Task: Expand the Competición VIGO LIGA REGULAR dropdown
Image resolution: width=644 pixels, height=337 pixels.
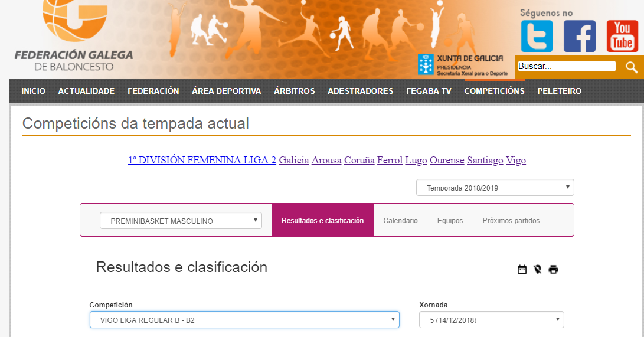Action: click(244, 320)
